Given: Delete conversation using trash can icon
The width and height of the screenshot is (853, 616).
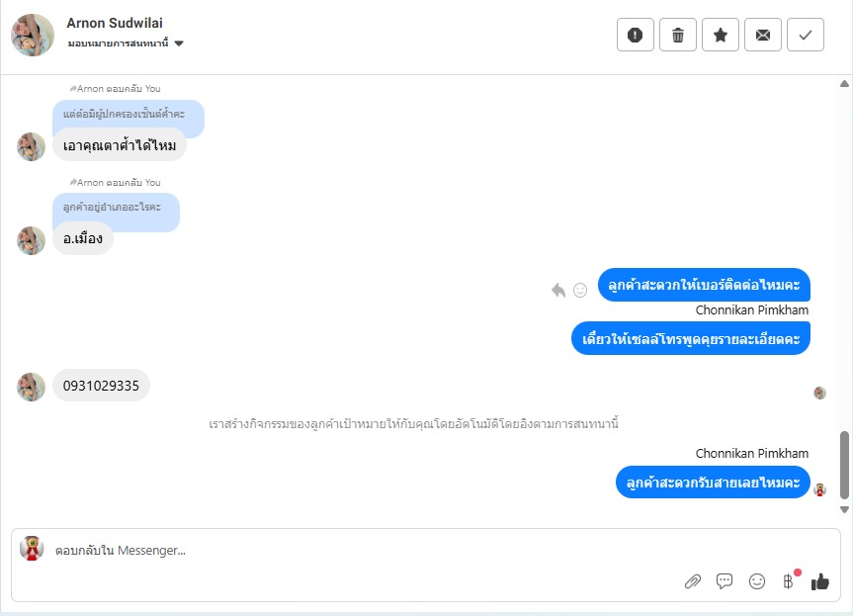Looking at the screenshot, I should point(678,35).
